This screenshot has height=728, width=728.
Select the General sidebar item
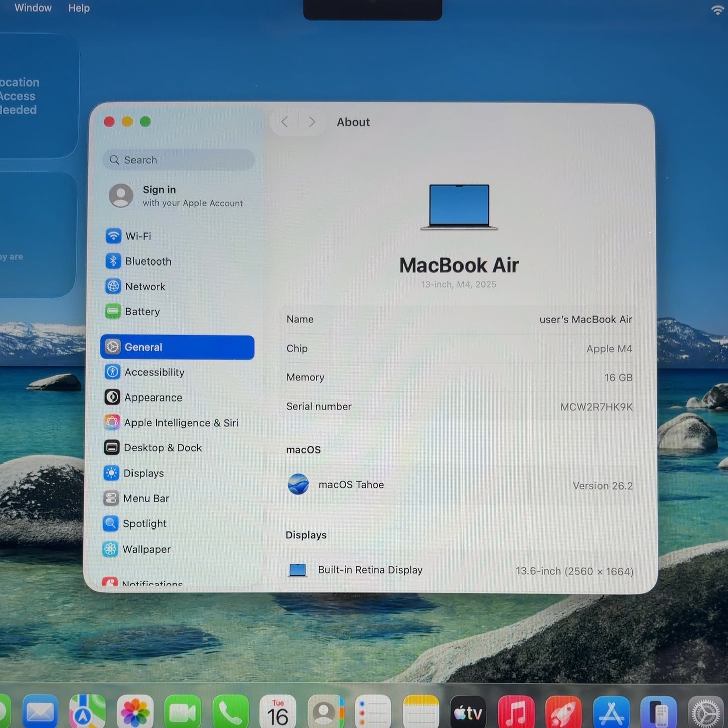[177, 347]
